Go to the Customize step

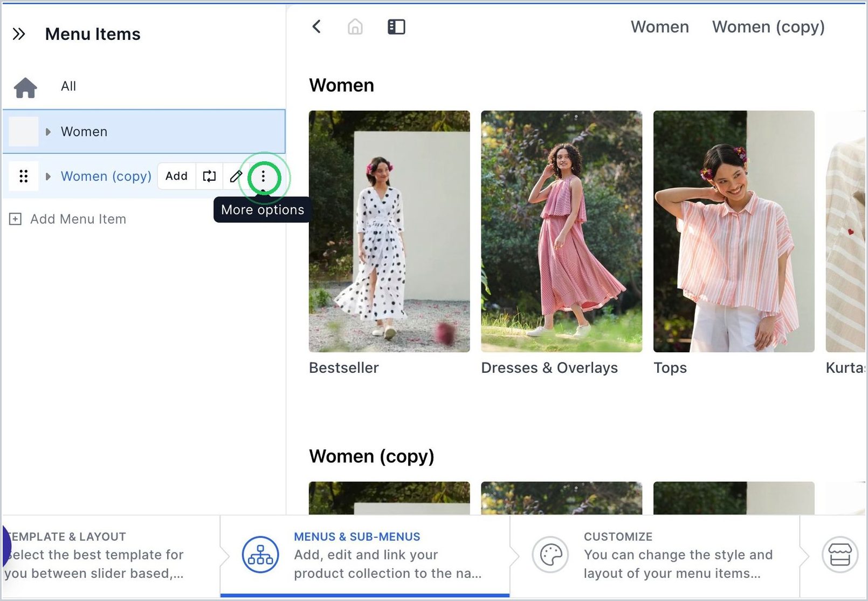coord(655,555)
